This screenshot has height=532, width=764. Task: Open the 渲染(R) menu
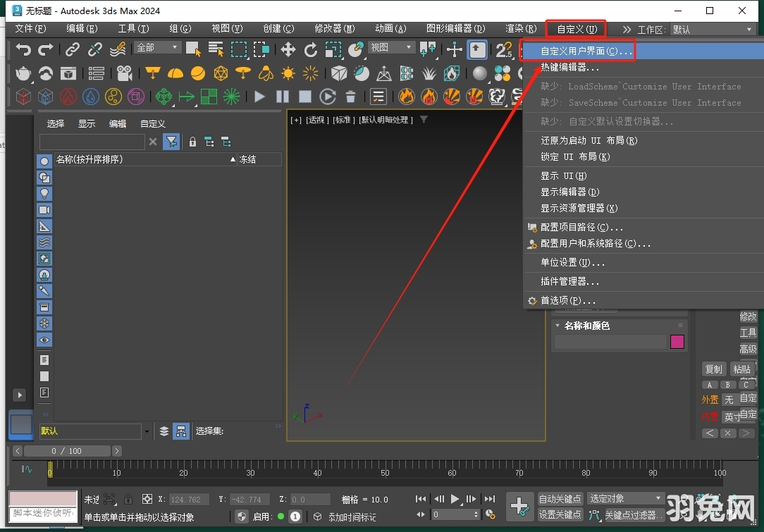(x=521, y=29)
